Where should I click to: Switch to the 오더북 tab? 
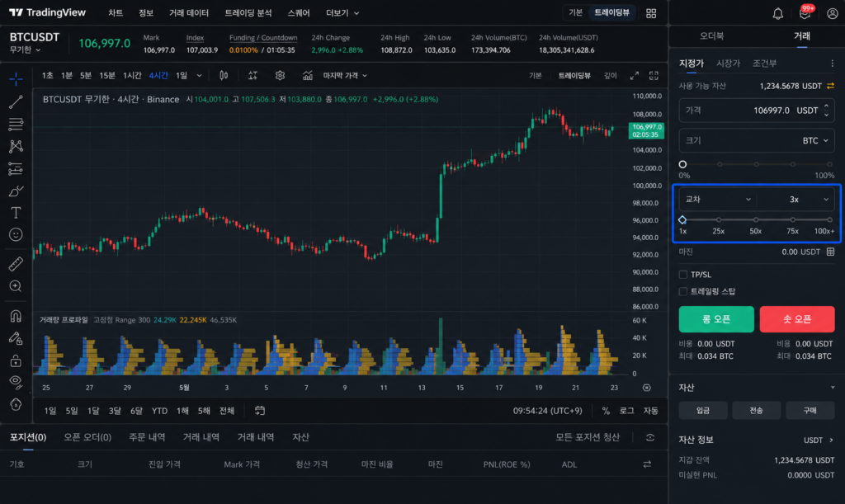712,36
